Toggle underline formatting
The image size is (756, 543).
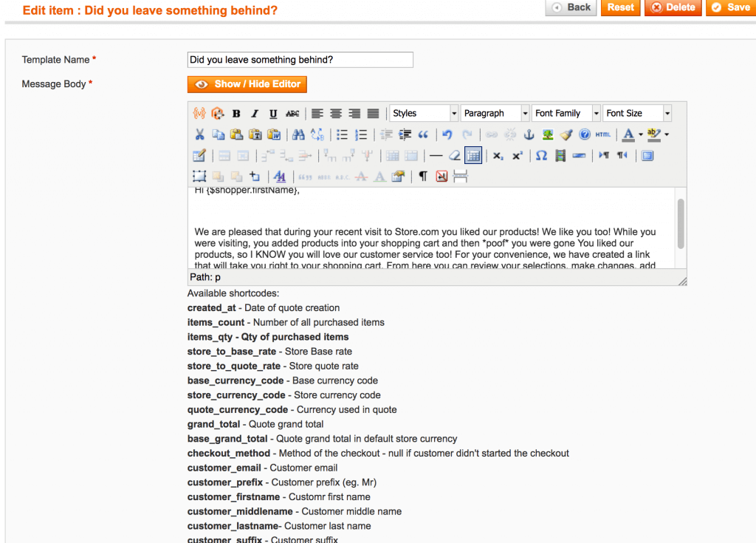(x=273, y=114)
